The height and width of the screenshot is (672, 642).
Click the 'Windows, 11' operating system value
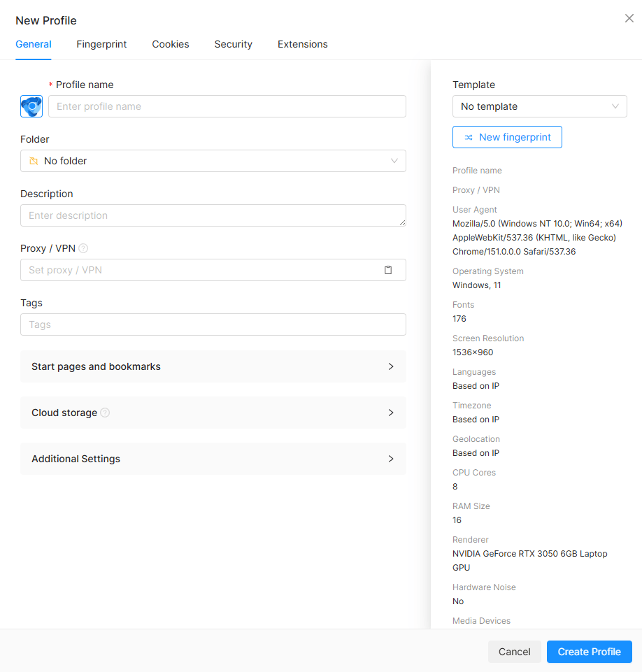click(x=476, y=285)
